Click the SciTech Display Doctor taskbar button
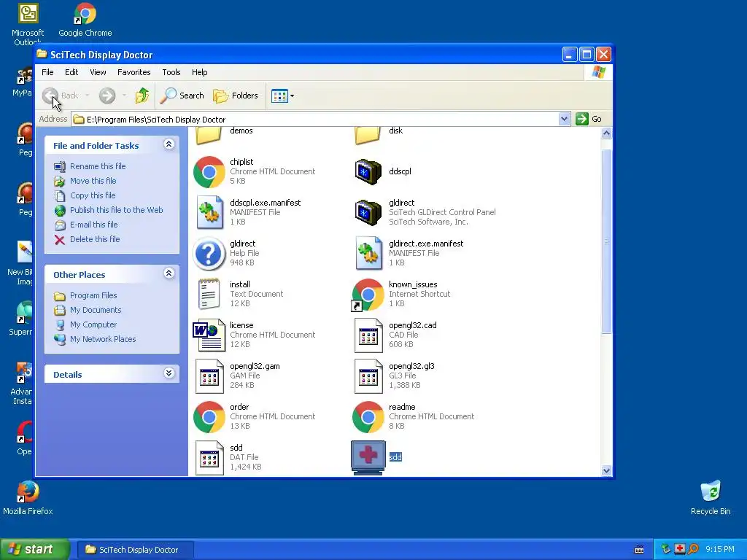The width and height of the screenshot is (747, 560). click(135, 550)
